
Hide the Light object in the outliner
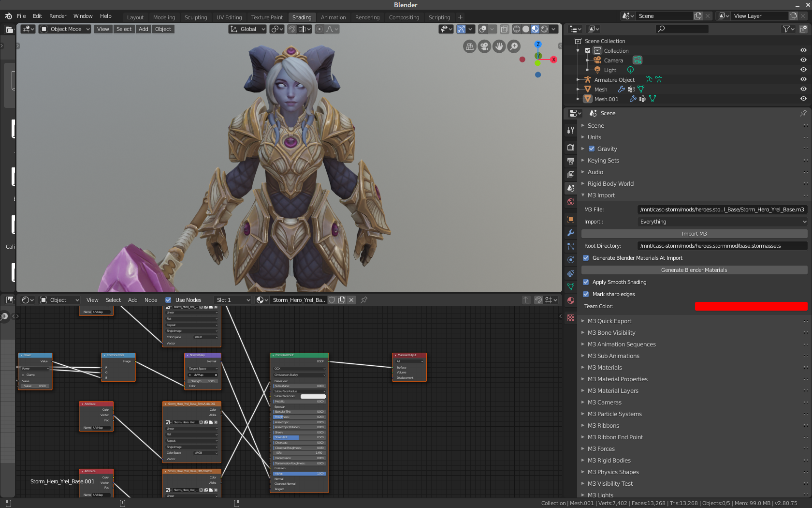point(803,70)
